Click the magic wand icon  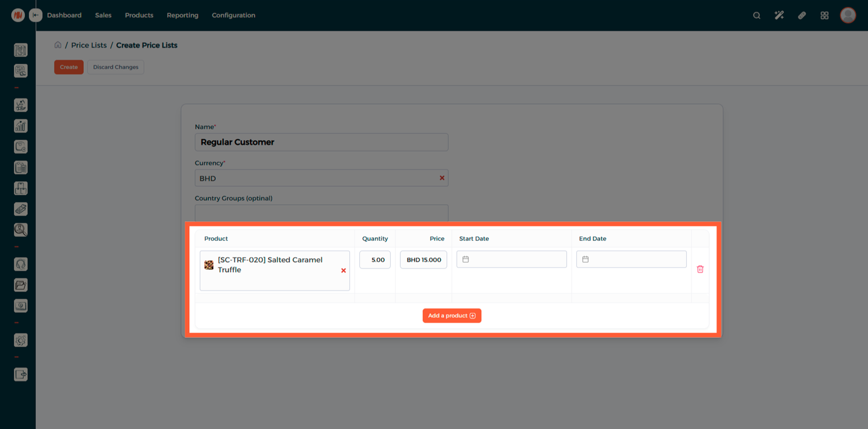[779, 16]
